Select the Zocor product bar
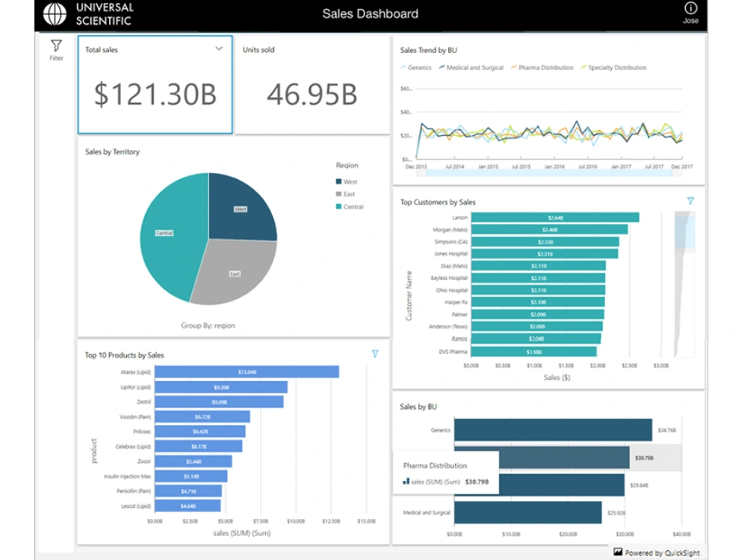Image resolution: width=747 pixels, height=560 pixels. [x=193, y=461]
